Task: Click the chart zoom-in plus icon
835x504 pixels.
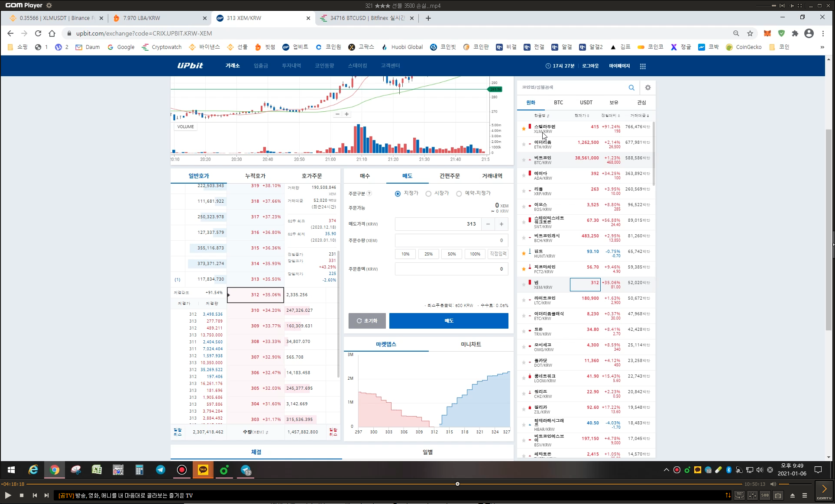Action: [346, 114]
